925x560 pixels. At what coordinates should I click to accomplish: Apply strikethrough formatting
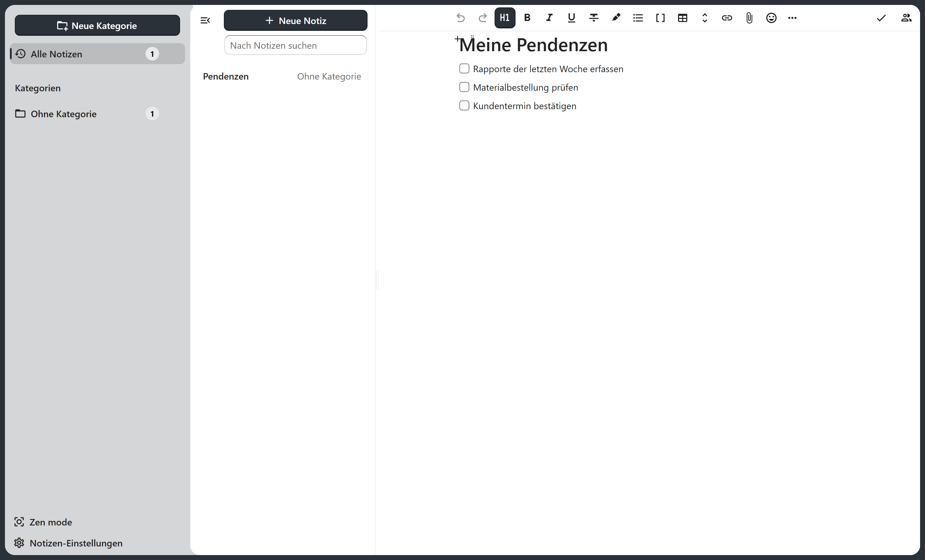(594, 18)
